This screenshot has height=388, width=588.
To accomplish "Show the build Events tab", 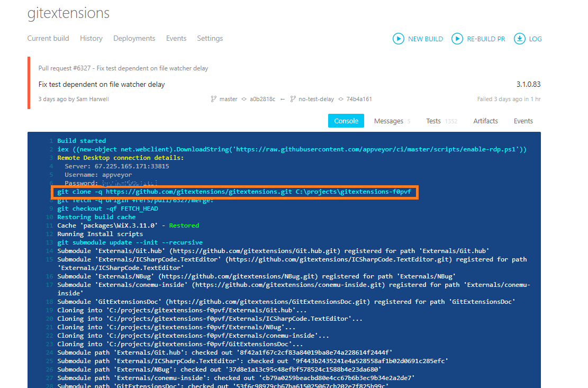I will [523, 121].
